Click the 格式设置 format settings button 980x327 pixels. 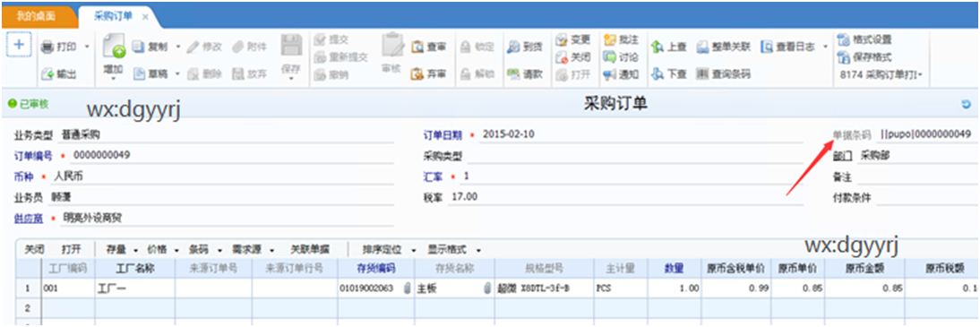864,39
